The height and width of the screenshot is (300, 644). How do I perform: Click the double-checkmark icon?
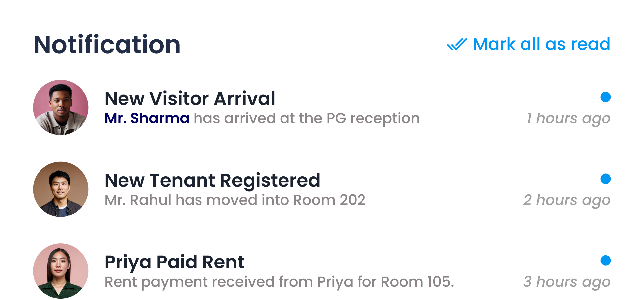[457, 44]
